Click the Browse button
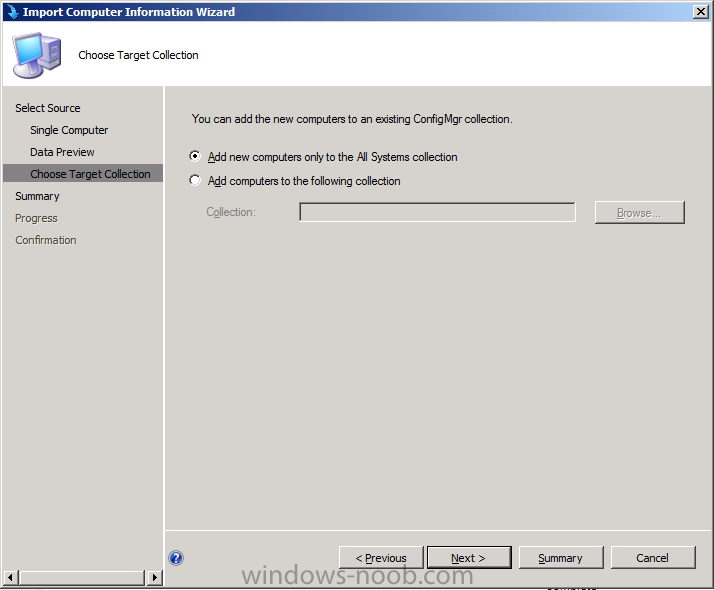Image resolution: width=714 pixels, height=590 pixels. click(639, 213)
